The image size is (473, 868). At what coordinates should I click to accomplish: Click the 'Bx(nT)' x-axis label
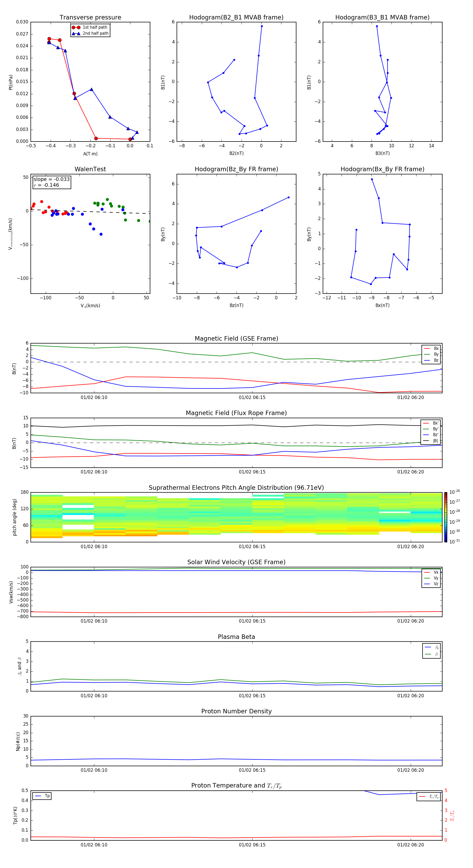pyautogui.click(x=382, y=305)
